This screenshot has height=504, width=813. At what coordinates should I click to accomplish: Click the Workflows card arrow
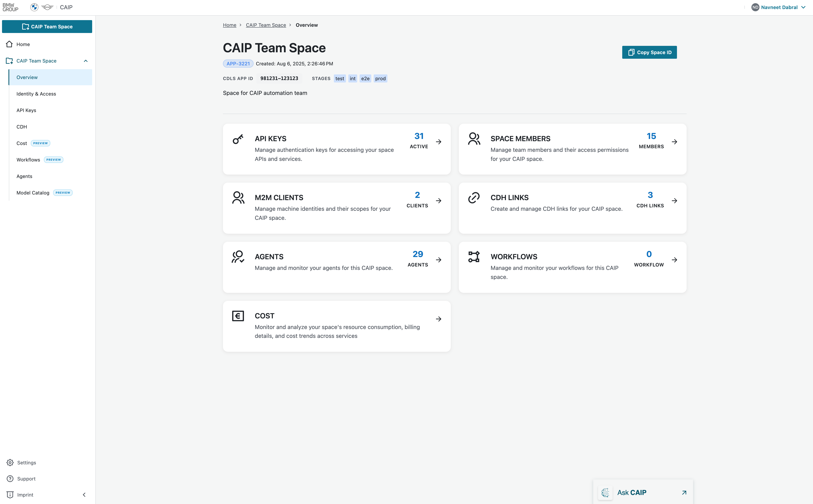[x=674, y=260]
